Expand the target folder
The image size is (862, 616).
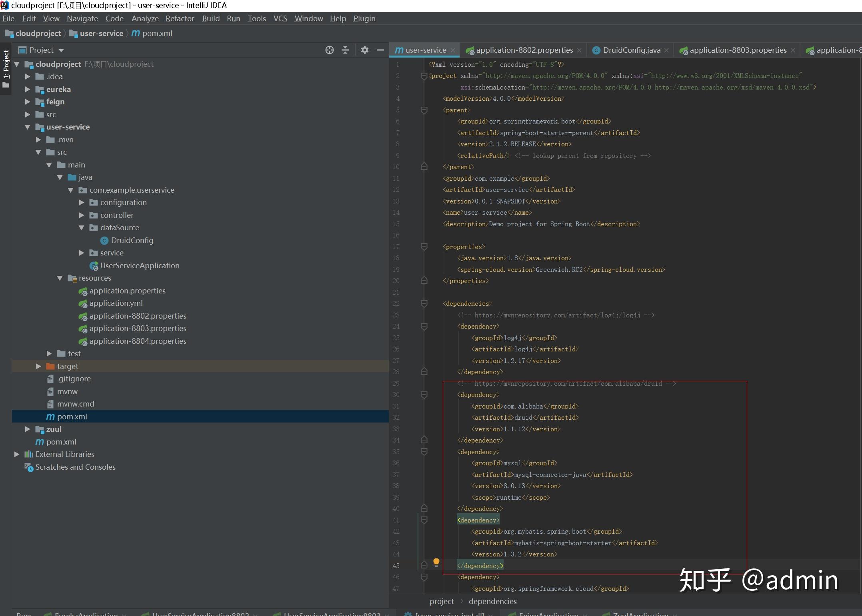(38, 366)
